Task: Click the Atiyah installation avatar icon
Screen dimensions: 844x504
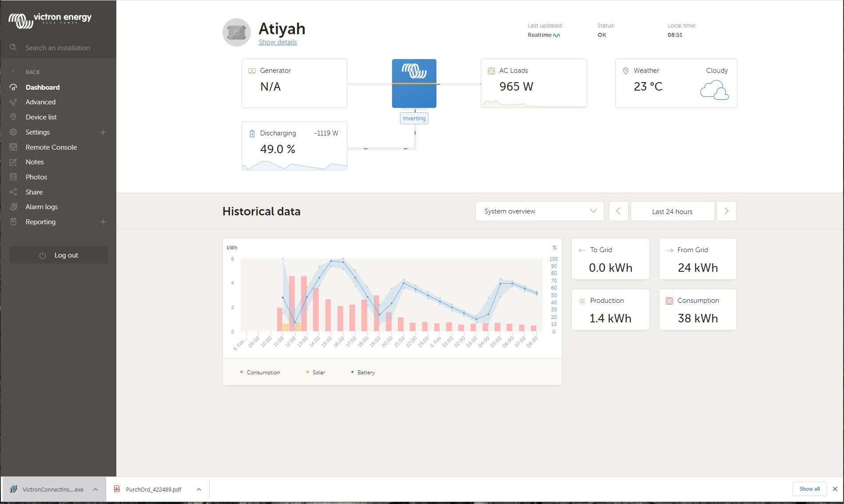Action: (x=237, y=32)
